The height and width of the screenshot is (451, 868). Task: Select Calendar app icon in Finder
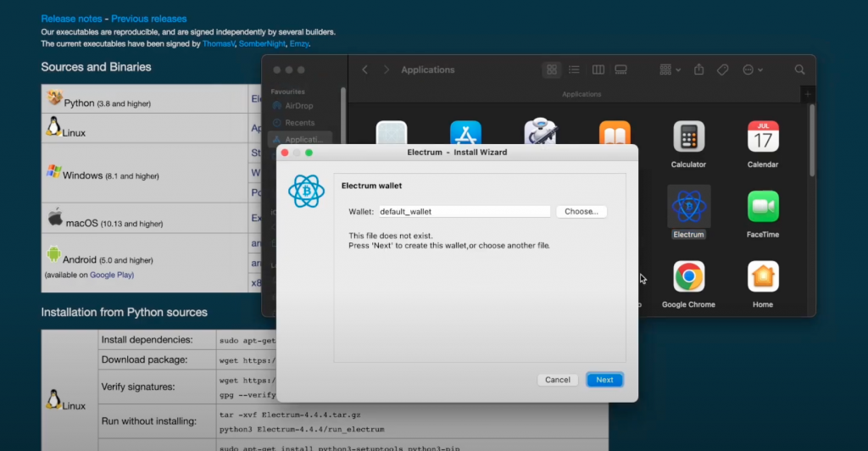point(763,136)
